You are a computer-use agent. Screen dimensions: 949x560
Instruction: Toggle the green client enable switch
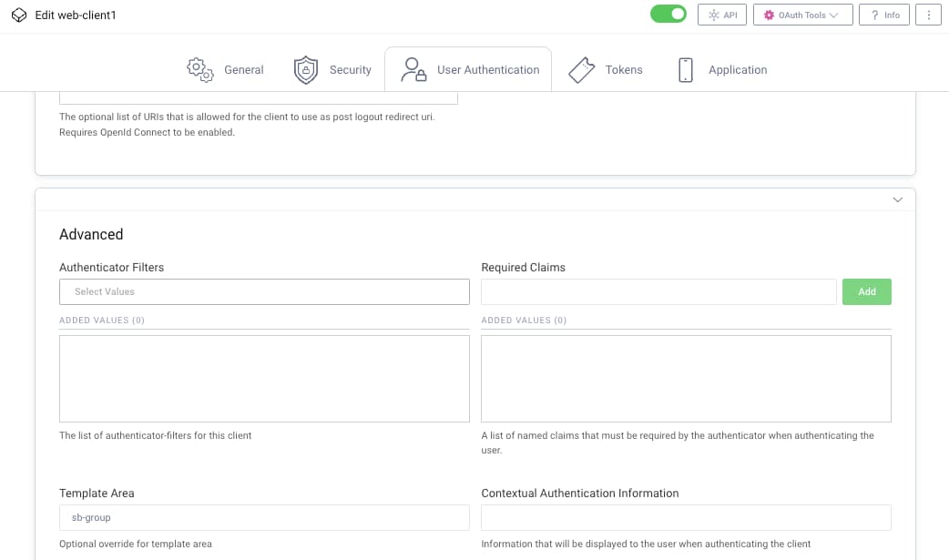point(668,14)
